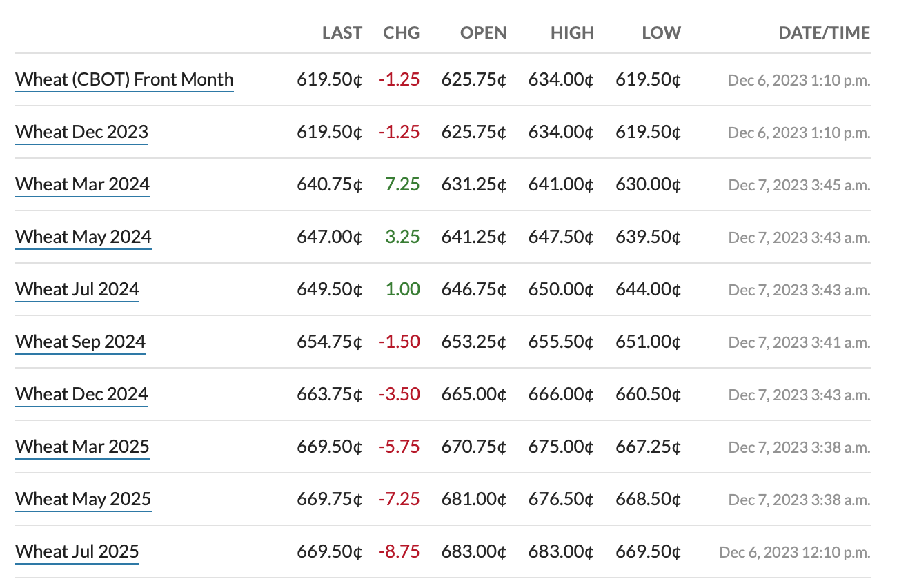Select the 660.50¢ low value

[x=649, y=395]
